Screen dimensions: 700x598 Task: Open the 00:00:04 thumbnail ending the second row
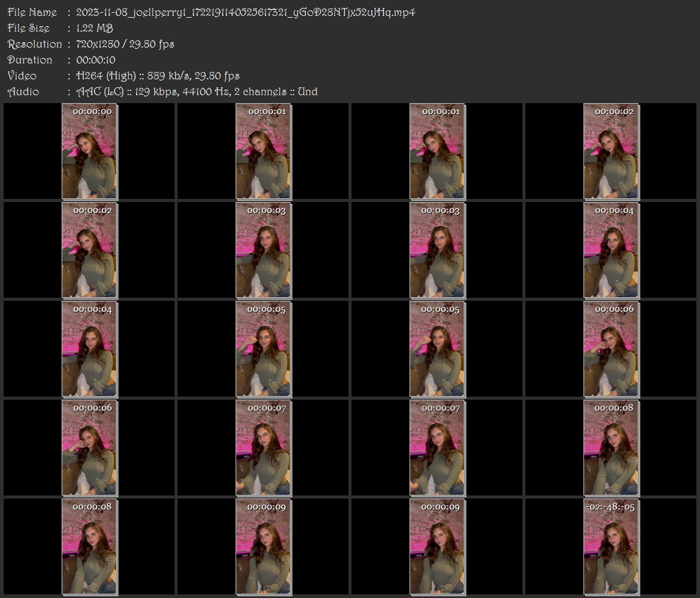(611, 250)
